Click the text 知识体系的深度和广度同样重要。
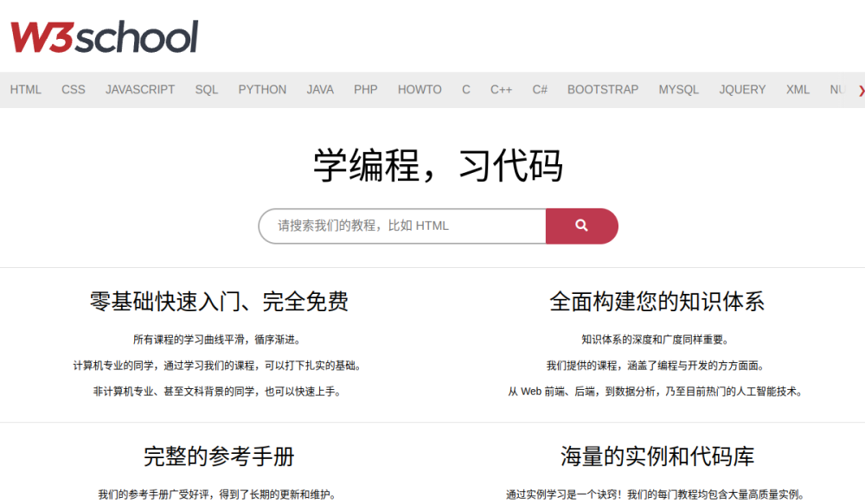The image size is (865, 504). [656, 340]
